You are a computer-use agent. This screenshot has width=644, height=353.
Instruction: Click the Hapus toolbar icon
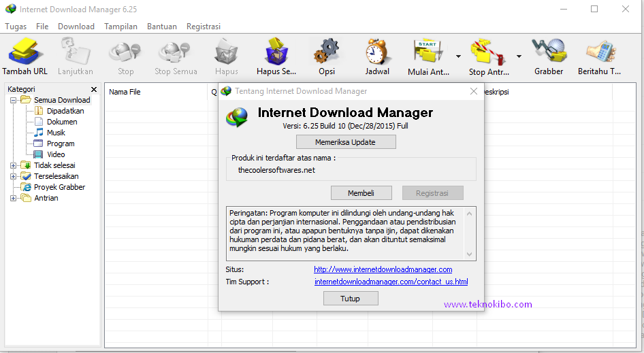[x=226, y=51]
